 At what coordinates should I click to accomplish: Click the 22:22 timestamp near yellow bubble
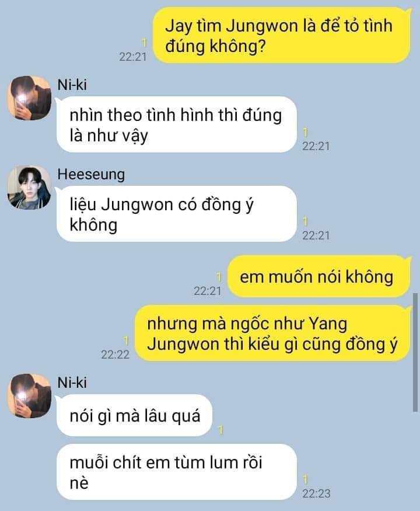tap(116, 354)
